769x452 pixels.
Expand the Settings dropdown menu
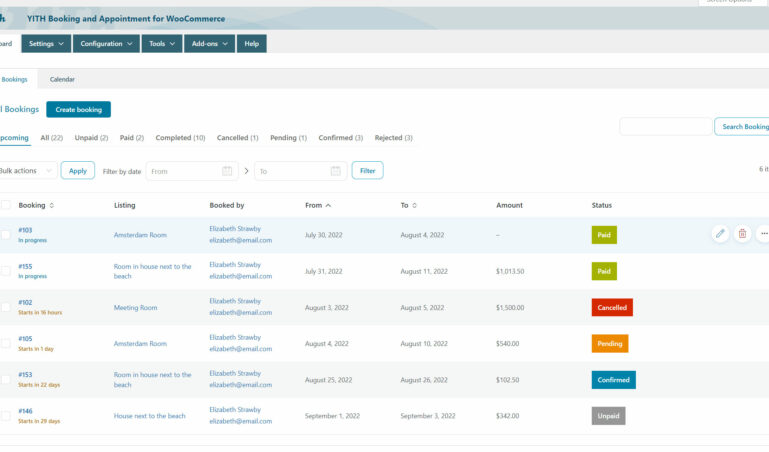[x=46, y=44]
